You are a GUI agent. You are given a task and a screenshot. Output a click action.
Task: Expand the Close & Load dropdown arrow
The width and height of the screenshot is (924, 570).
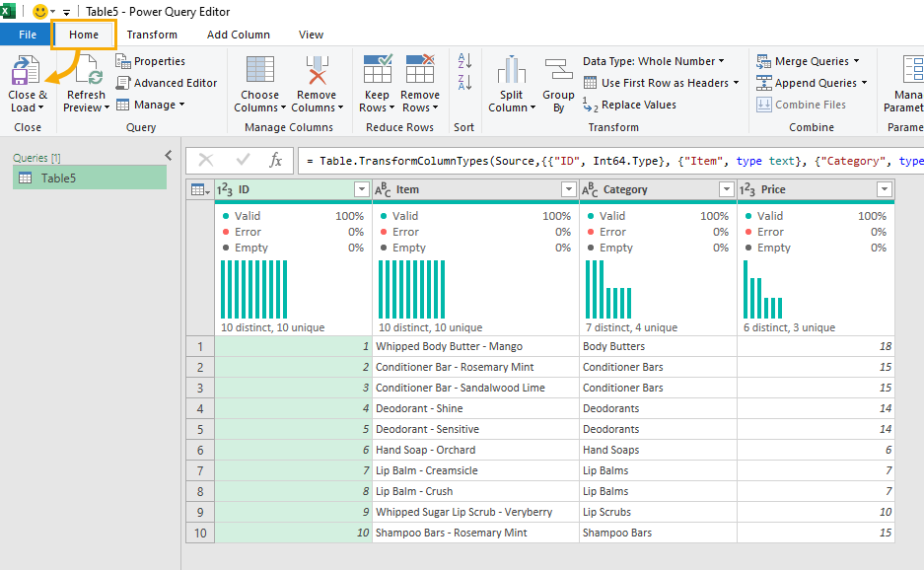[40, 107]
